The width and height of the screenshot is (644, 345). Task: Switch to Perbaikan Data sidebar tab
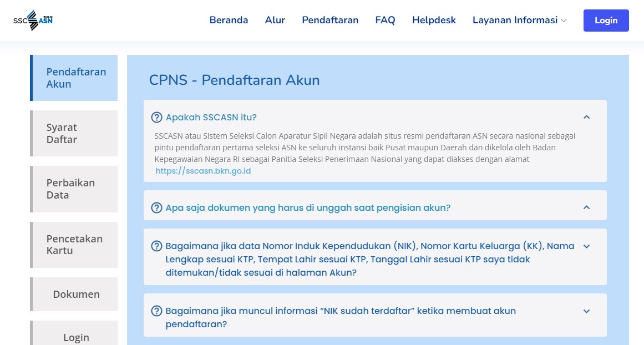pos(74,189)
